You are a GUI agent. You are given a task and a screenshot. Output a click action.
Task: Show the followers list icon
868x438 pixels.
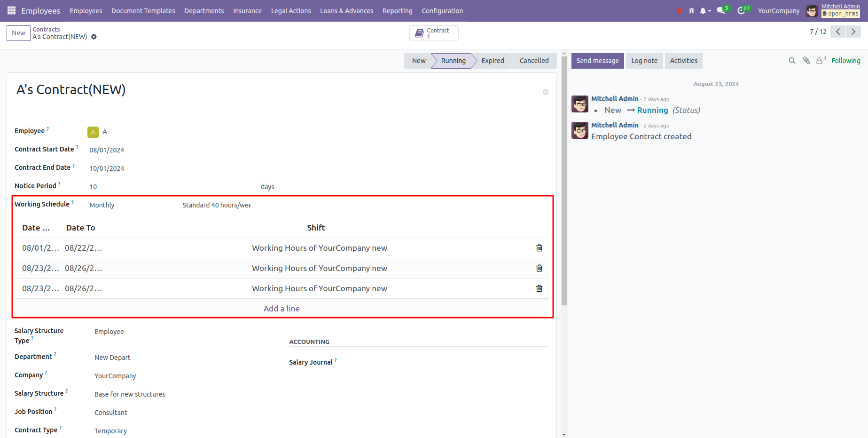pos(820,61)
